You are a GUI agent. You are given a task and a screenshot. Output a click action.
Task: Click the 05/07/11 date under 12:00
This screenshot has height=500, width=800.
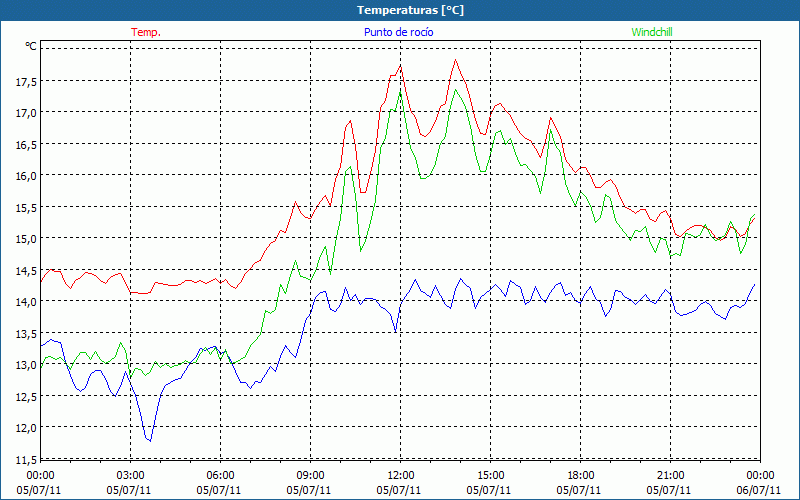399,490
